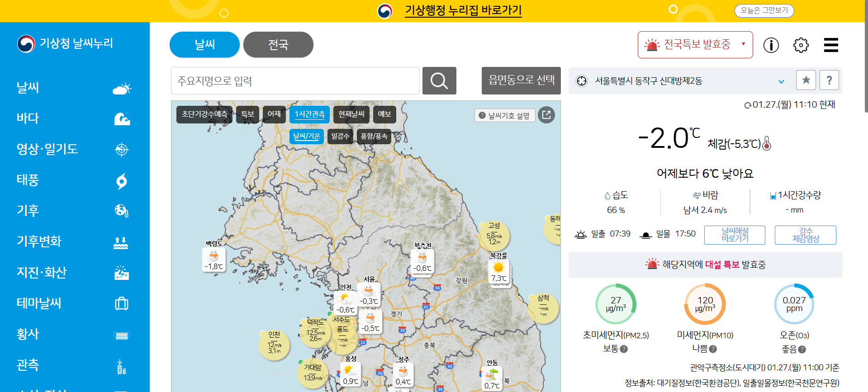Image resolution: width=868 pixels, height=392 pixels.
Task: Click the 주요지명으로 입력 search field
Action: tap(295, 81)
